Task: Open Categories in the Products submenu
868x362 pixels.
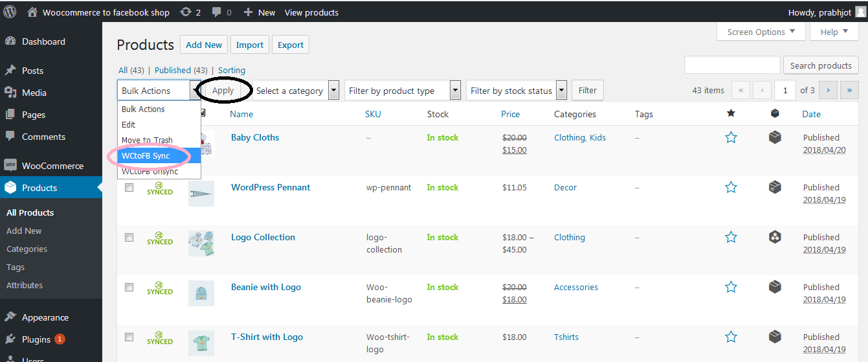Action: (x=27, y=249)
